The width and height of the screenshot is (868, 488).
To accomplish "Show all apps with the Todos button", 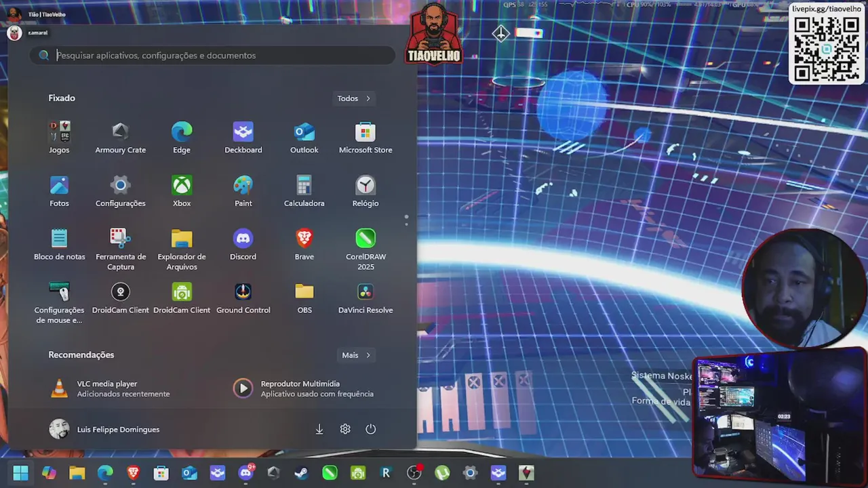I will [355, 98].
